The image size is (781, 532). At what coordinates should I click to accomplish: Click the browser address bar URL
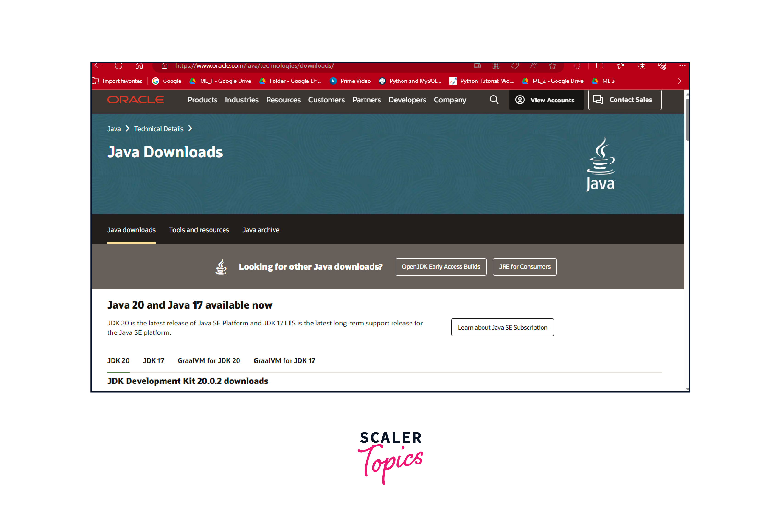254,66
